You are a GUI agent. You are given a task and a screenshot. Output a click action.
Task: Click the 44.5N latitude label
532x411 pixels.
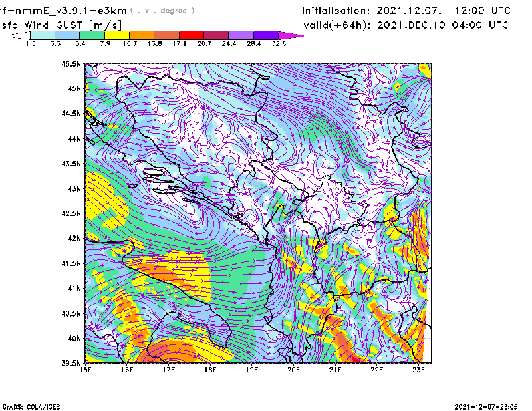point(71,113)
